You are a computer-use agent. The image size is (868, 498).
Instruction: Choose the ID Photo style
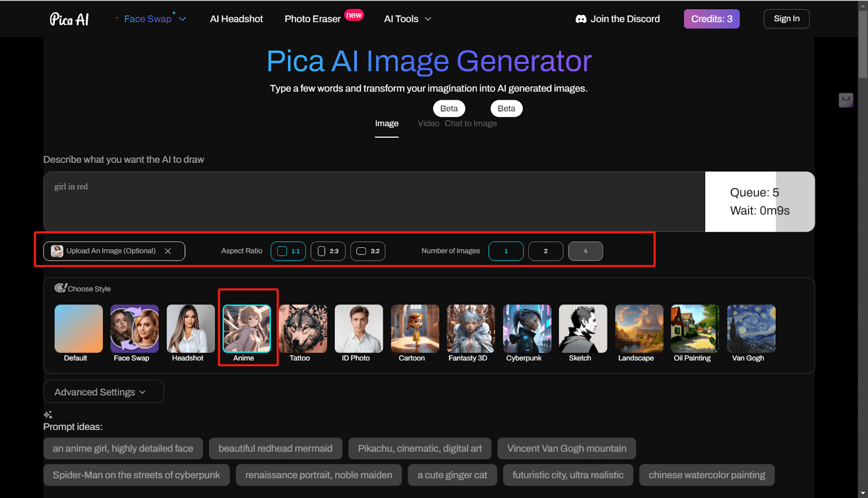click(x=359, y=329)
